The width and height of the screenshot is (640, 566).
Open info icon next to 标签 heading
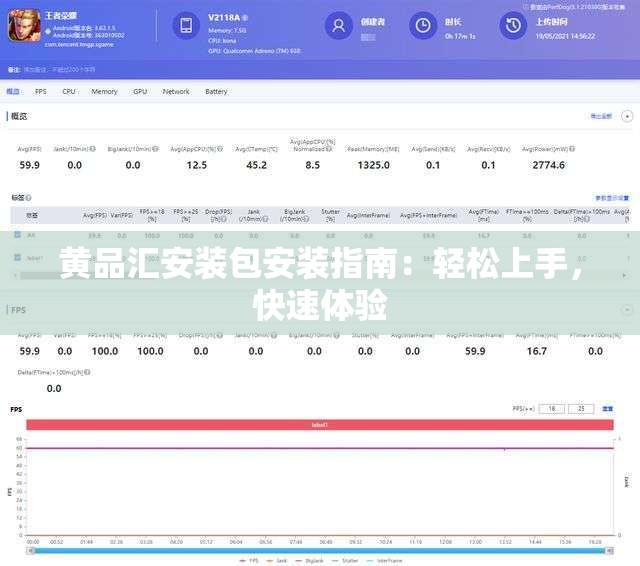29,198
